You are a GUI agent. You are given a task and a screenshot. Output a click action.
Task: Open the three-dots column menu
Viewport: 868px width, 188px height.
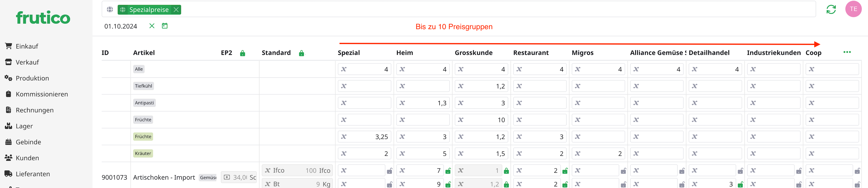tap(847, 52)
